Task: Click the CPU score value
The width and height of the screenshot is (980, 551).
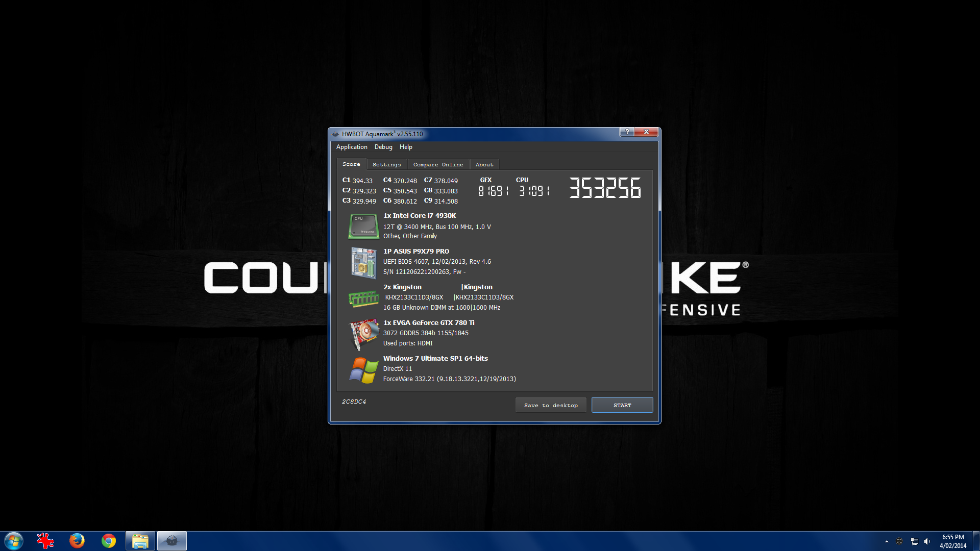Action: tap(534, 191)
